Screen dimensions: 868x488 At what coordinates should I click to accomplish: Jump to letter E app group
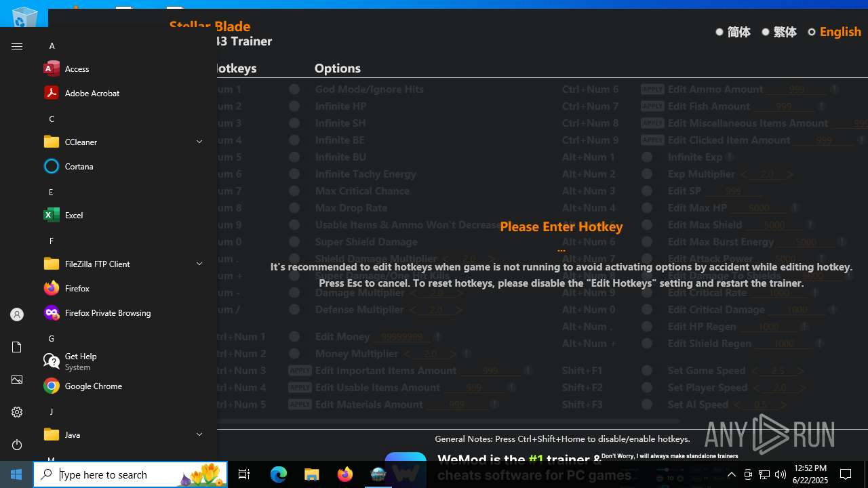(51, 192)
